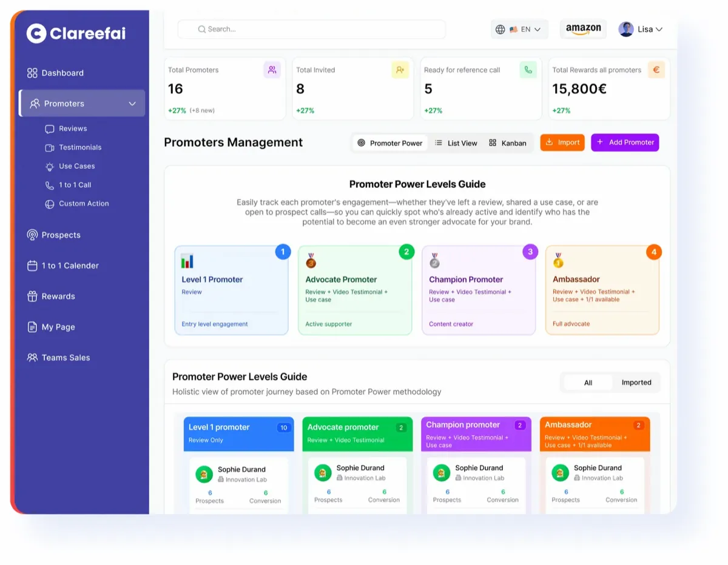Select the Imported filter toggle
This screenshot has height=565, width=728.
tap(636, 383)
